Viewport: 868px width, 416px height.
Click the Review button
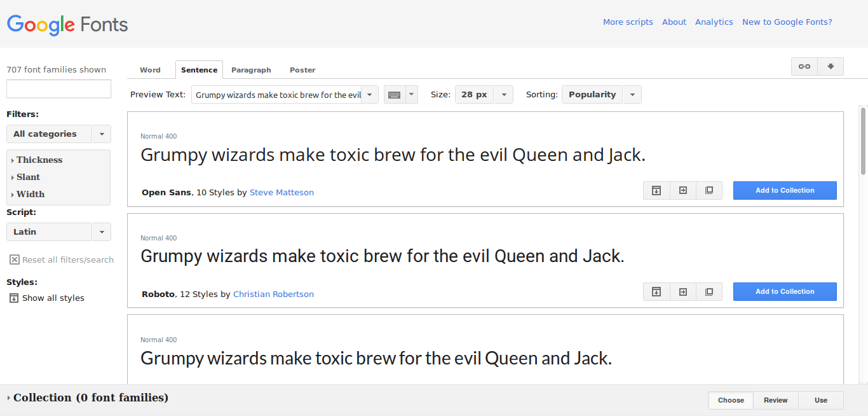pyautogui.click(x=776, y=400)
